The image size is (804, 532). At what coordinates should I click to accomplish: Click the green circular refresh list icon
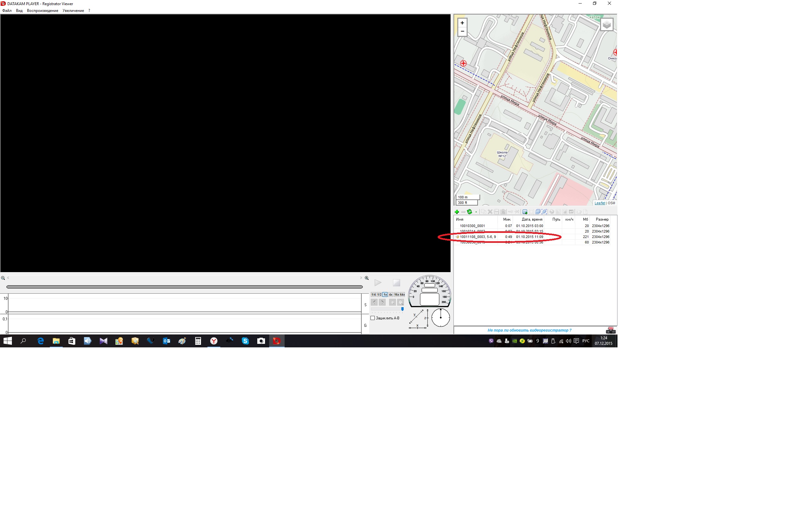[470, 212]
